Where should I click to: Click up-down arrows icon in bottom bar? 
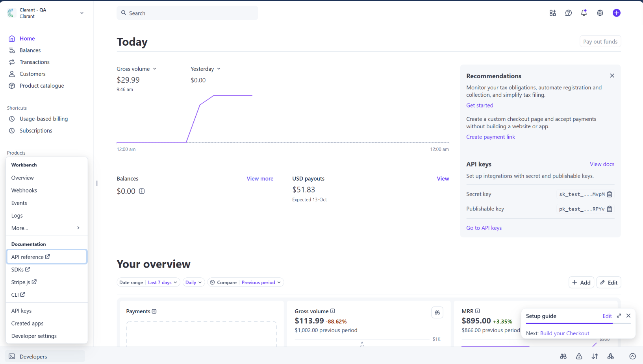tap(595, 356)
